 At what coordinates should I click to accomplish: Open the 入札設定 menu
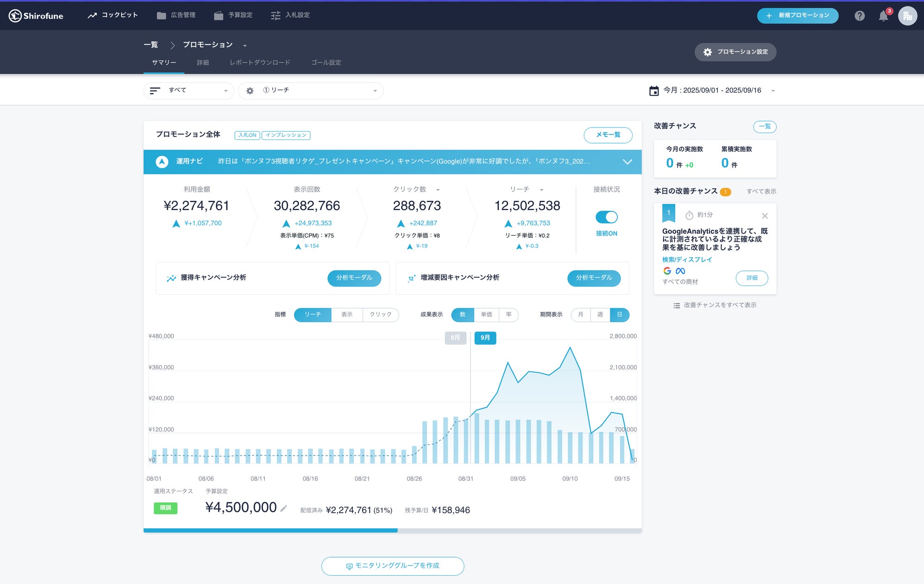[290, 15]
